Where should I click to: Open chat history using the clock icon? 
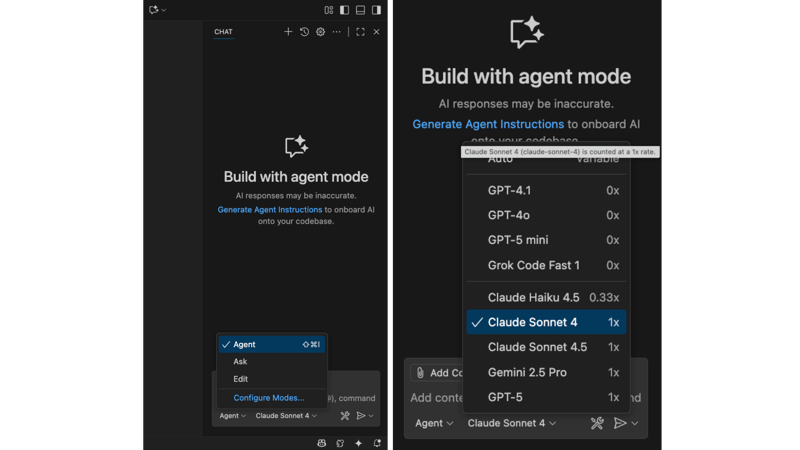tap(304, 32)
